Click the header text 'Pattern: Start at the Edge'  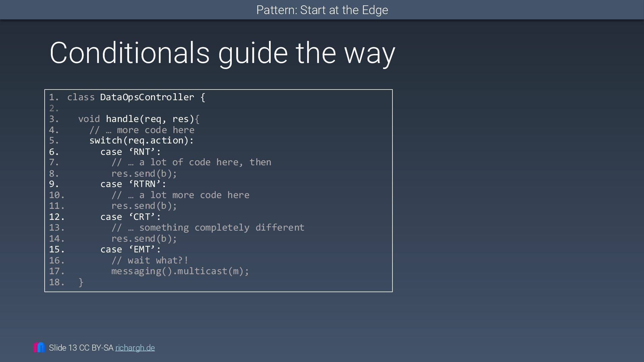tap(322, 10)
